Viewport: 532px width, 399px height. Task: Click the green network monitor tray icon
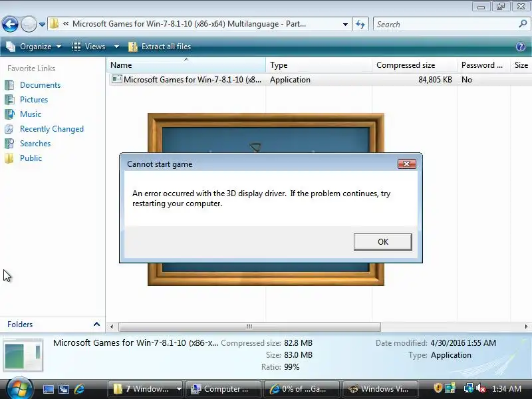tap(450, 388)
